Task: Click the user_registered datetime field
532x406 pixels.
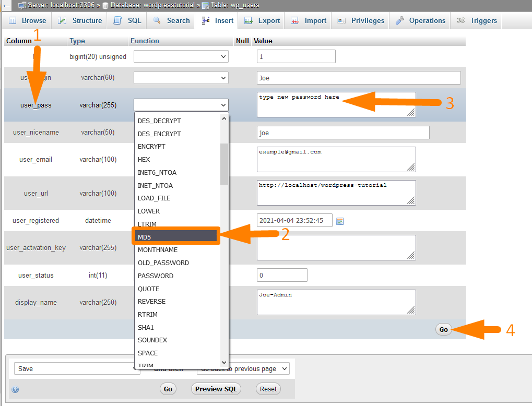Action: click(x=294, y=220)
